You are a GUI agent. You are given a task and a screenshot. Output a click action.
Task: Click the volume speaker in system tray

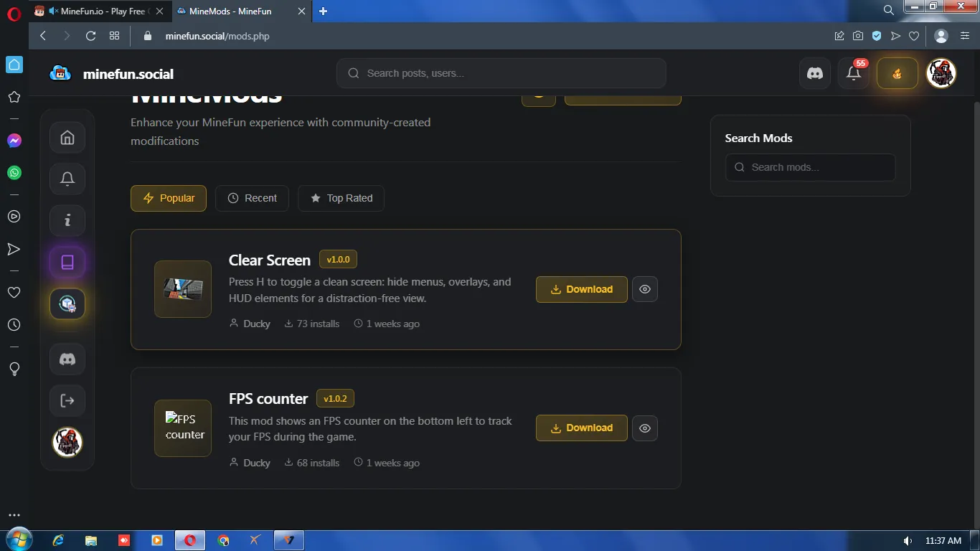(x=908, y=540)
